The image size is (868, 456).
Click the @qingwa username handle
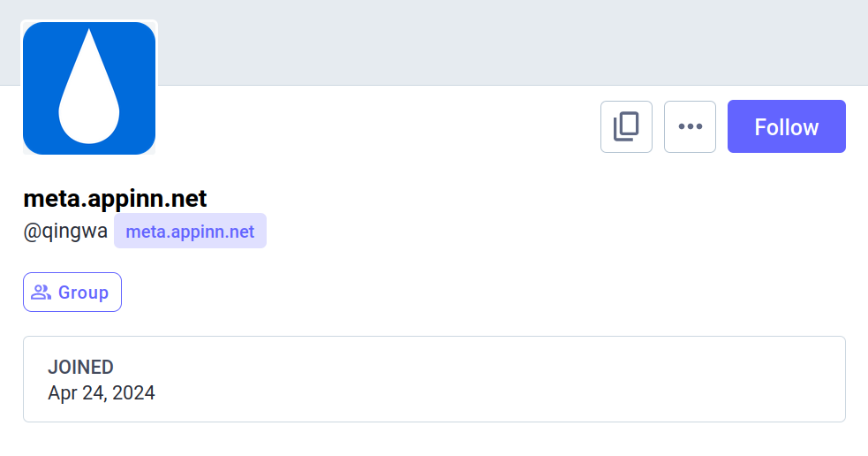(65, 232)
